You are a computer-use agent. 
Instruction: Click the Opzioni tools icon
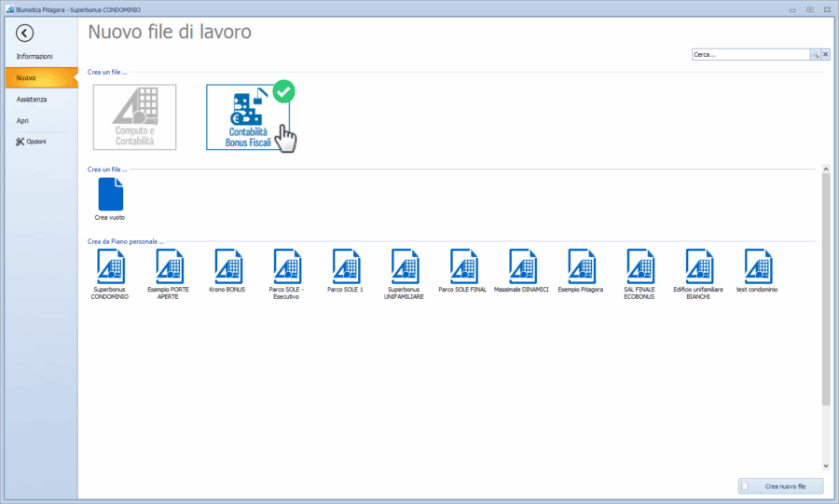tap(20, 142)
